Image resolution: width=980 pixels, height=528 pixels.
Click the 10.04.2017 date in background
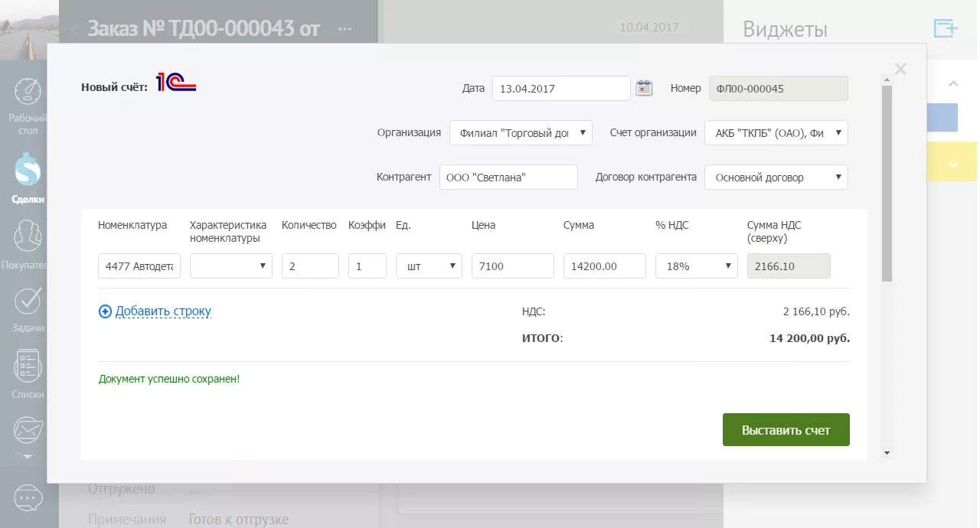coord(649,27)
